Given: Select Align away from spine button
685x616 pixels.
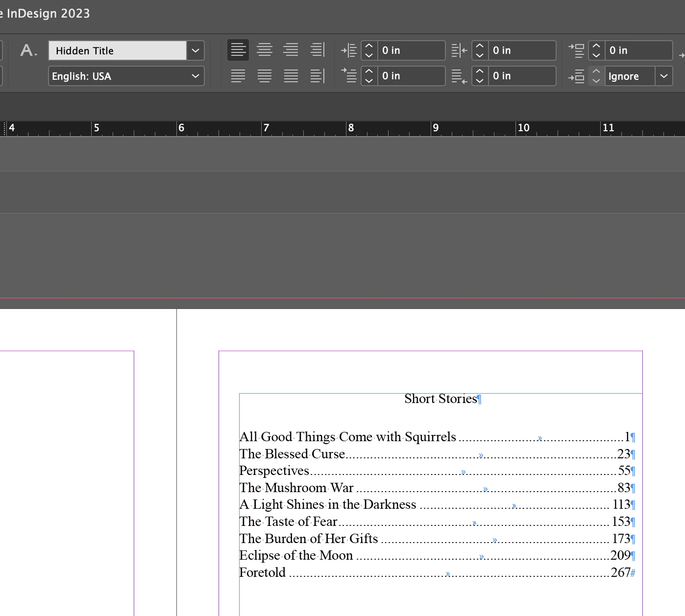Looking at the screenshot, I should click(318, 76).
